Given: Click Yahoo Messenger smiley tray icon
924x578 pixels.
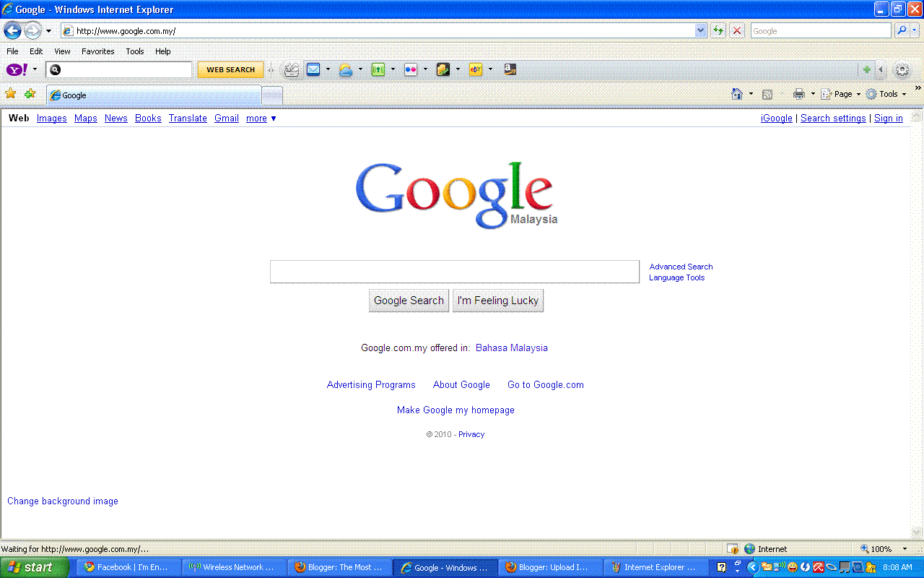Looking at the screenshot, I should coord(793,567).
